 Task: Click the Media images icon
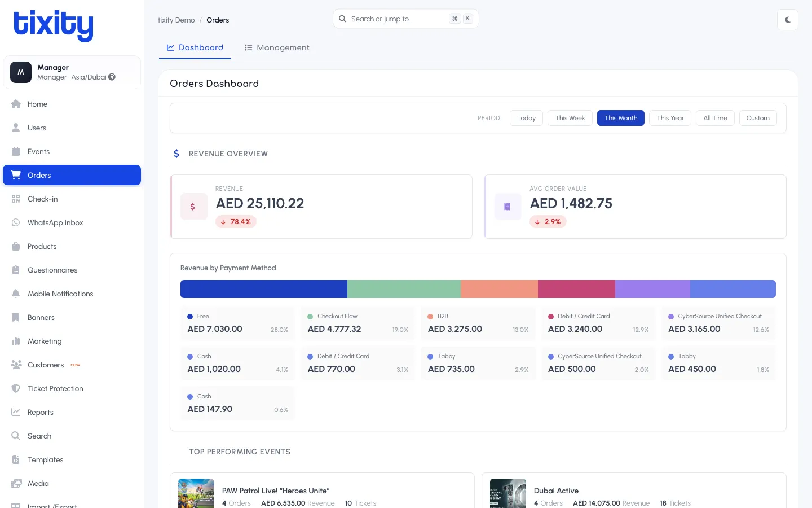[16, 483]
